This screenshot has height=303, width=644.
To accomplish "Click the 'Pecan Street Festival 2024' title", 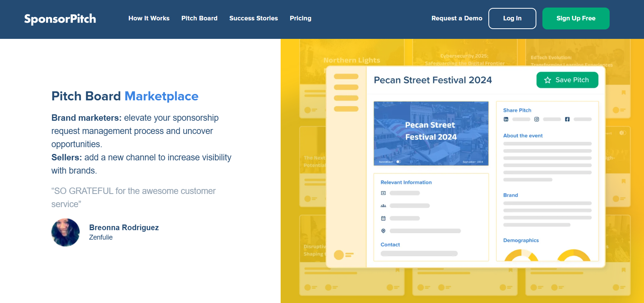I will (433, 80).
